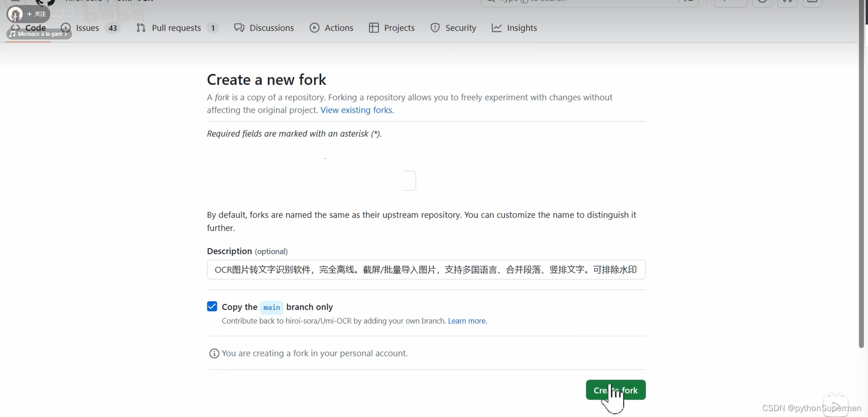The image size is (868, 417).
Task: Click the Insights graph icon
Action: pos(497,28)
